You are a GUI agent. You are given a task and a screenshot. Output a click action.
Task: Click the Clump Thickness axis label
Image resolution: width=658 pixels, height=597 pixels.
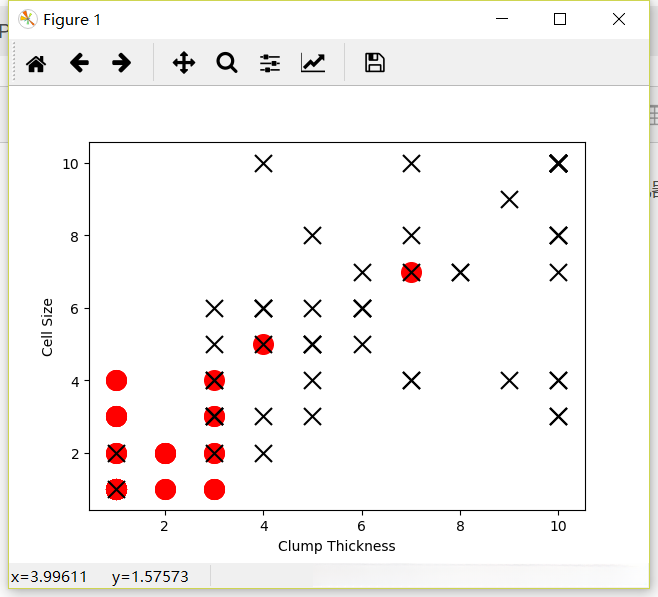tap(337, 546)
